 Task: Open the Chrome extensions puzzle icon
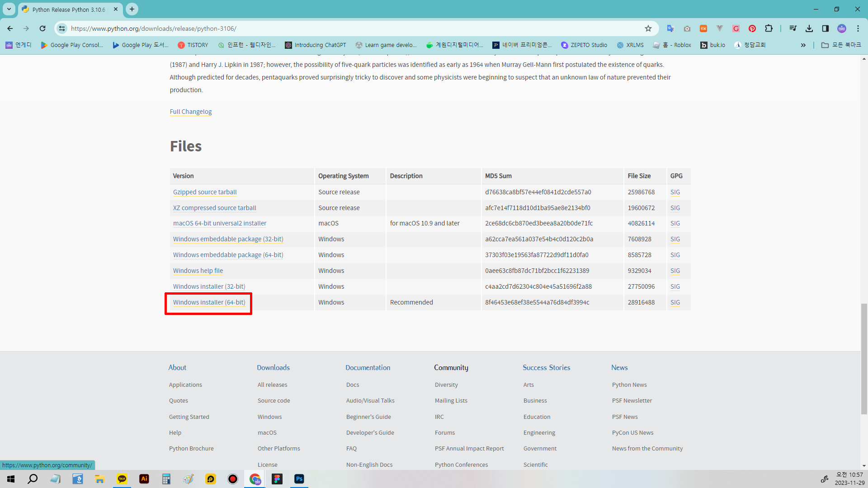tap(769, 28)
